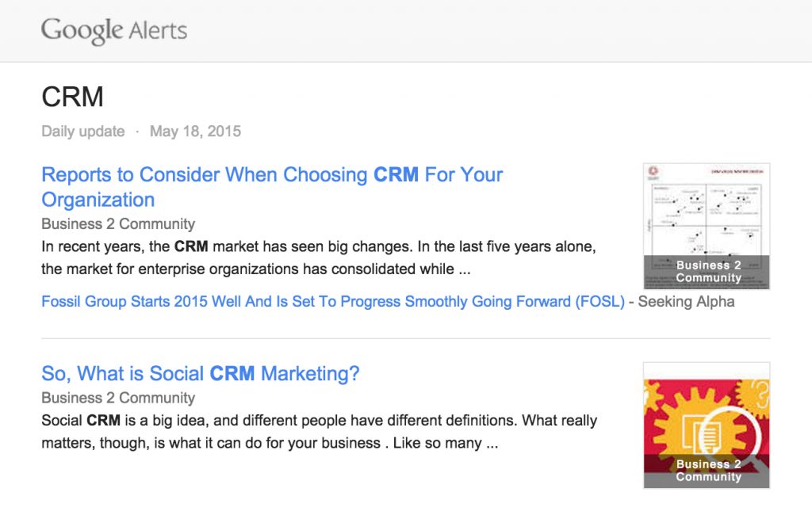This screenshot has height=515, width=812.
Task: Click Business 2 Community source under Social CRM article
Action: tap(118, 398)
